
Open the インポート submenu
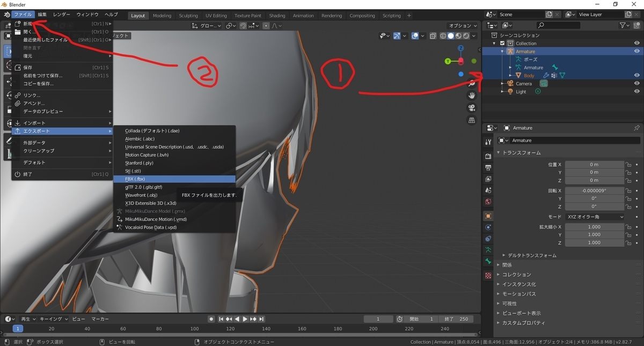point(62,123)
